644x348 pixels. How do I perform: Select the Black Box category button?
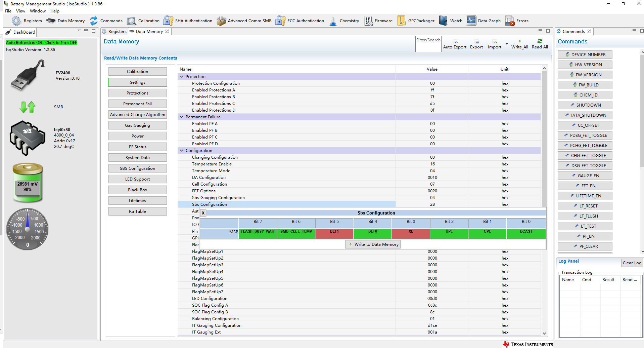[x=138, y=190]
